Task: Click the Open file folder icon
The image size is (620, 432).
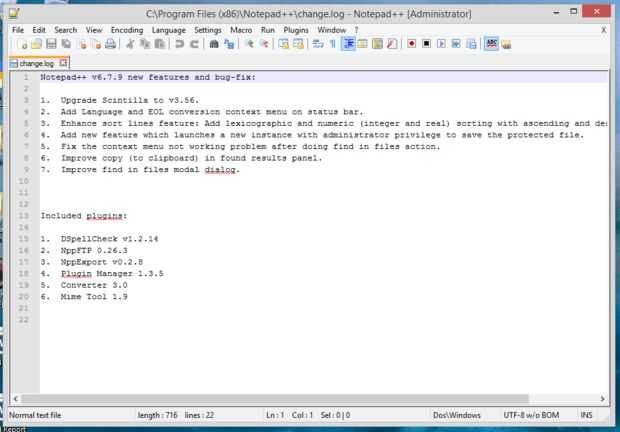Action: [x=37, y=44]
